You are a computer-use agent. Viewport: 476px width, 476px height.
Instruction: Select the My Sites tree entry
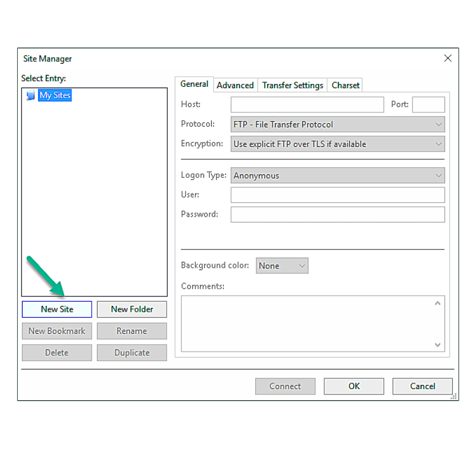[55, 95]
